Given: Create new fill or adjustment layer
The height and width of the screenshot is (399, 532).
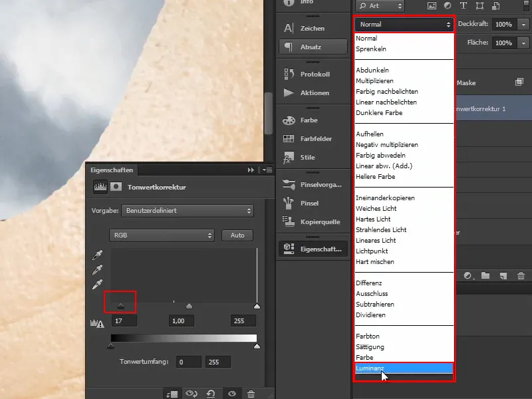Looking at the screenshot, I should click(x=469, y=276).
